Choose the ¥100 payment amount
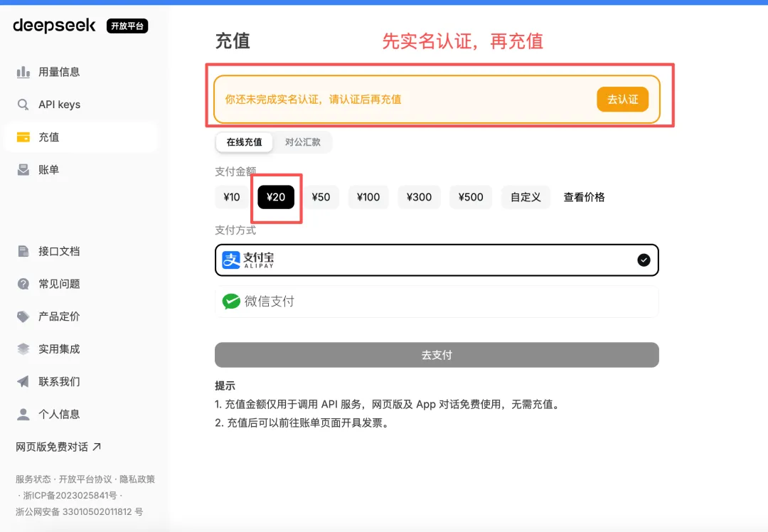768x532 pixels. [368, 197]
